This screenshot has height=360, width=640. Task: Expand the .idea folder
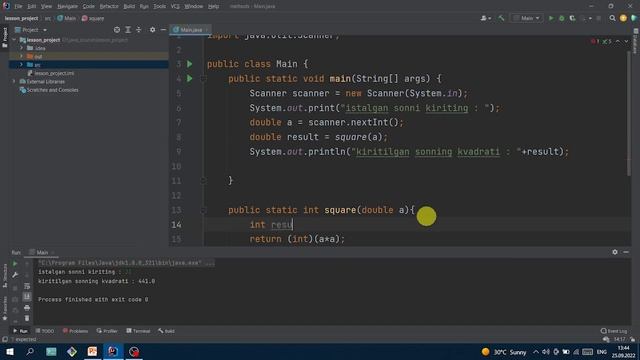click(x=22, y=48)
